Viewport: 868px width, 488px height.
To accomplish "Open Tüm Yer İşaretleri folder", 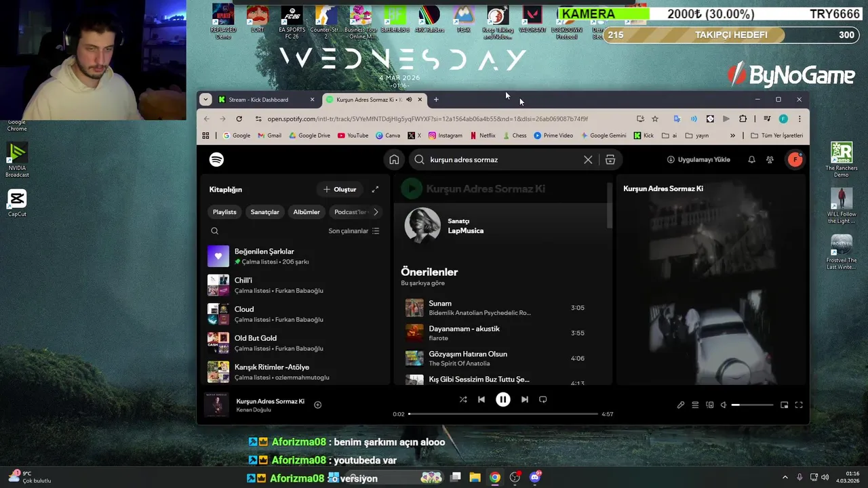I will click(x=777, y=136).
